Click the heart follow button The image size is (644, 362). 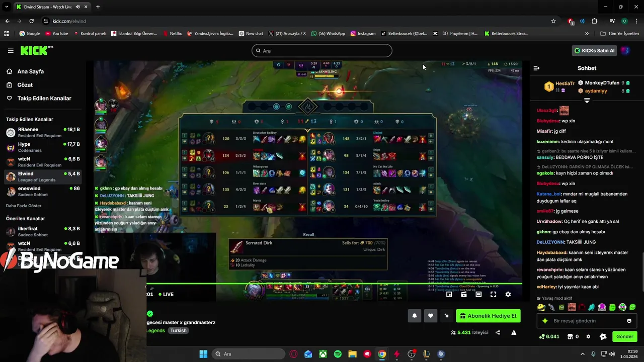431,316
